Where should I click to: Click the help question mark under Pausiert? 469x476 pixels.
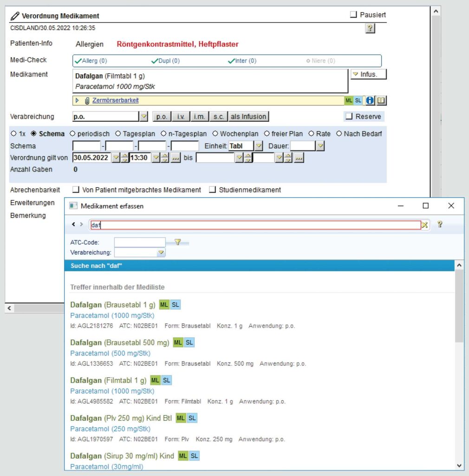point(370,29)
